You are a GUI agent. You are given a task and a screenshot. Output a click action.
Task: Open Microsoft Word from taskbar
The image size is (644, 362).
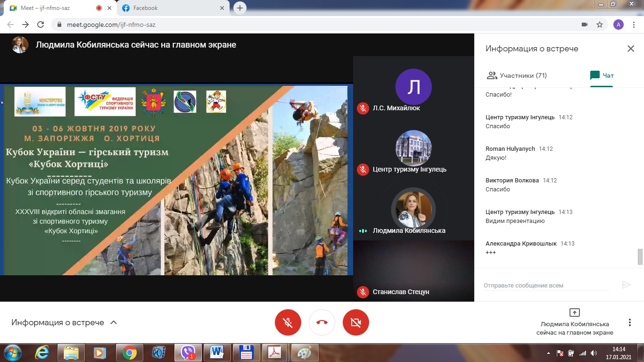tap(217, 353)
